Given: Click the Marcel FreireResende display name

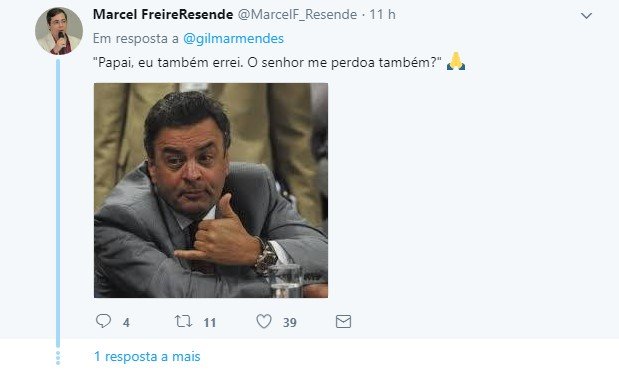Looking at the screenshot, I should coord(163,15).
